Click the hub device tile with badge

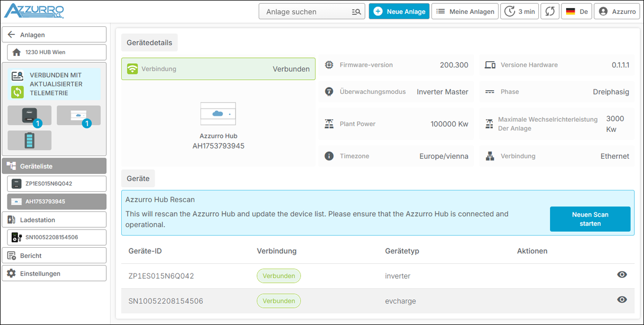point(78,115)
